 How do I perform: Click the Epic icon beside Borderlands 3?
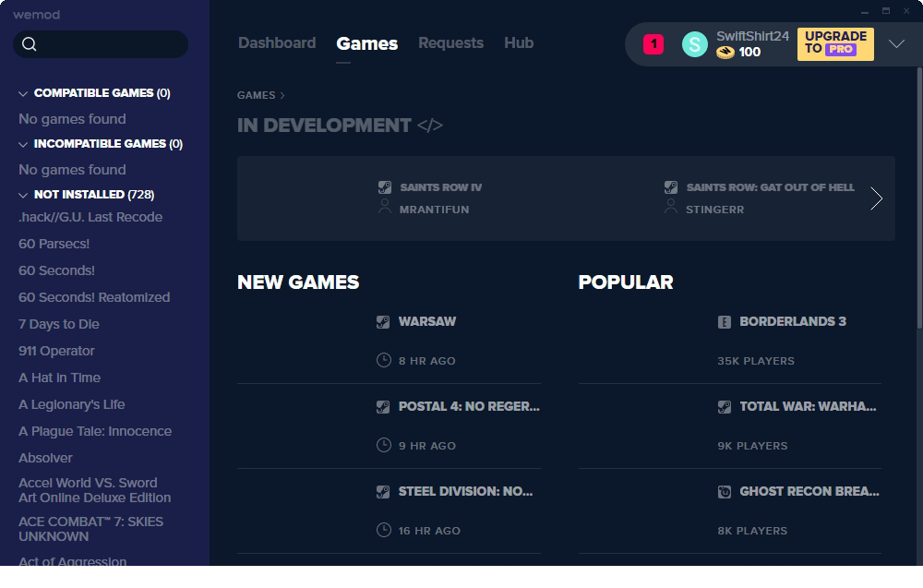pos(725,322)
